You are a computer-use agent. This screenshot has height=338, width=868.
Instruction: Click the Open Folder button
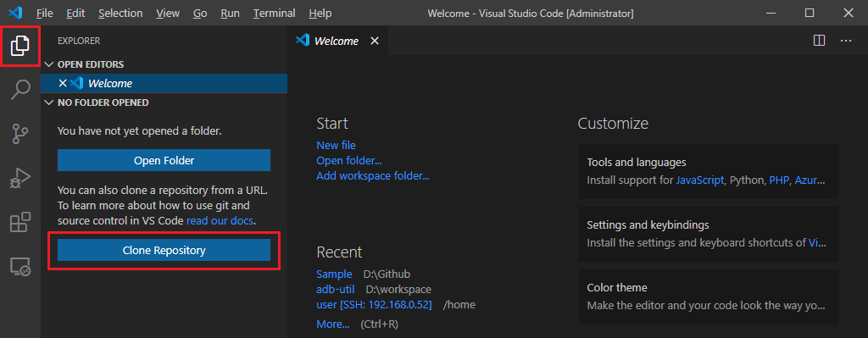[x=164, y=160]
